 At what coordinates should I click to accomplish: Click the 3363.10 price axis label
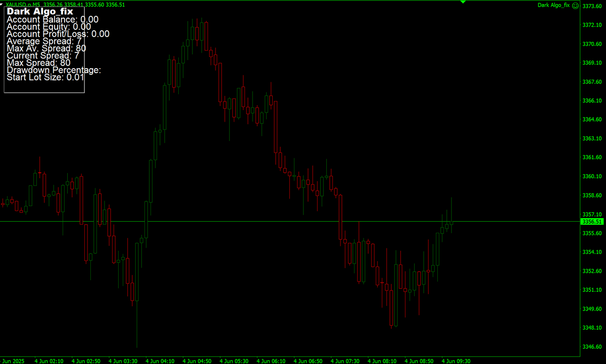tap(592, 138)
